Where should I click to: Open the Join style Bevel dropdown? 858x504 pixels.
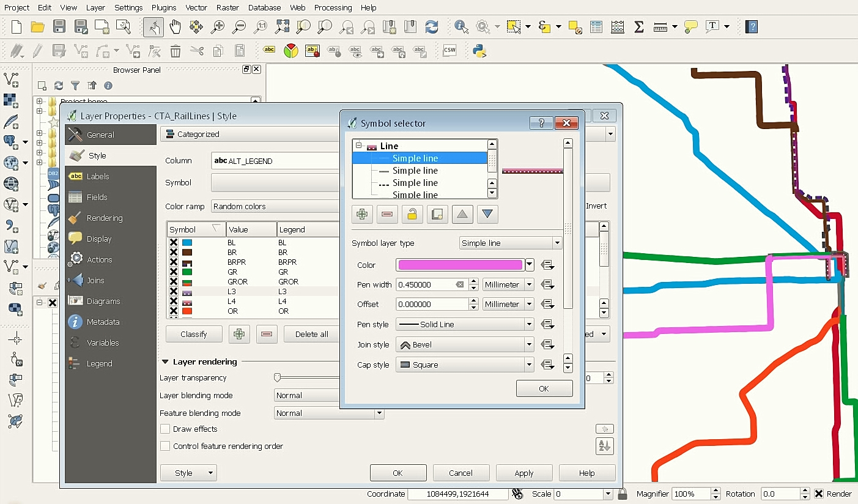coord(465,344)
